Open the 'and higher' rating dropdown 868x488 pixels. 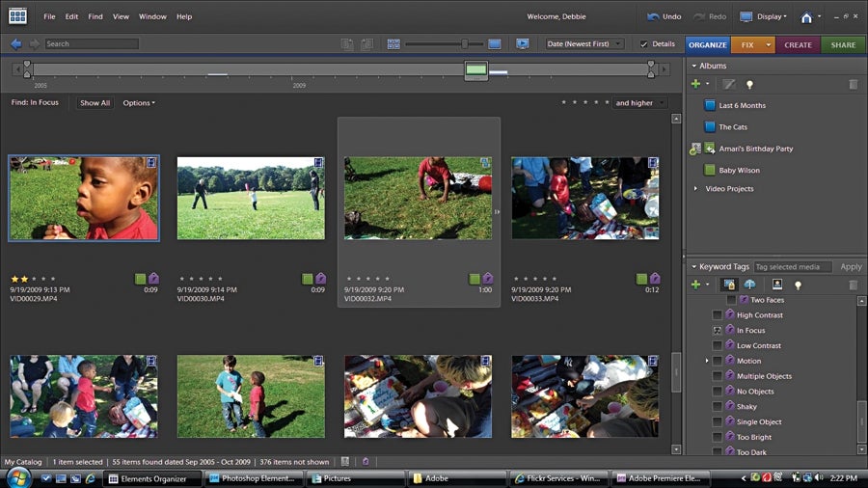click(640, 103)
